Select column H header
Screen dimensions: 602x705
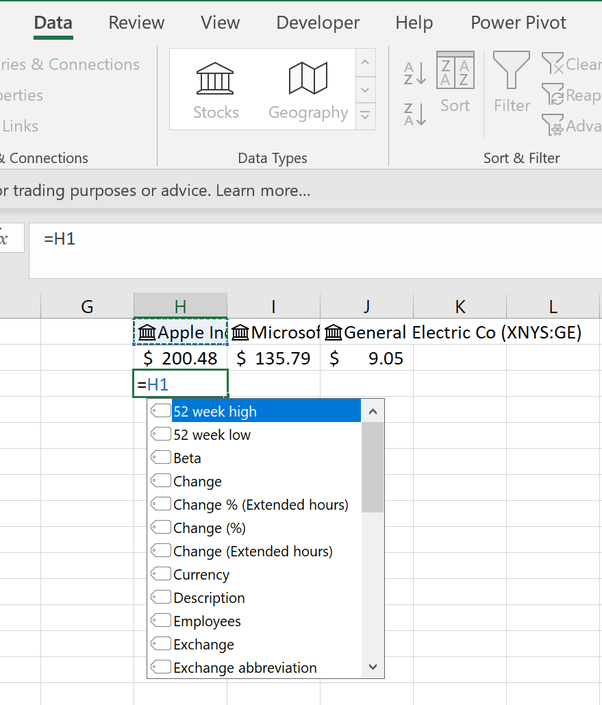180,306
